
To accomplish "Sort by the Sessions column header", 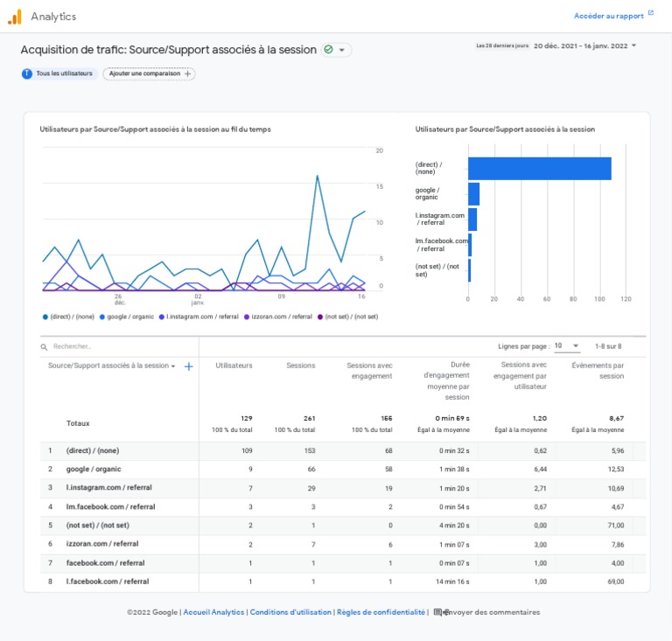I will pyautogui.click(x=300, y=366).
